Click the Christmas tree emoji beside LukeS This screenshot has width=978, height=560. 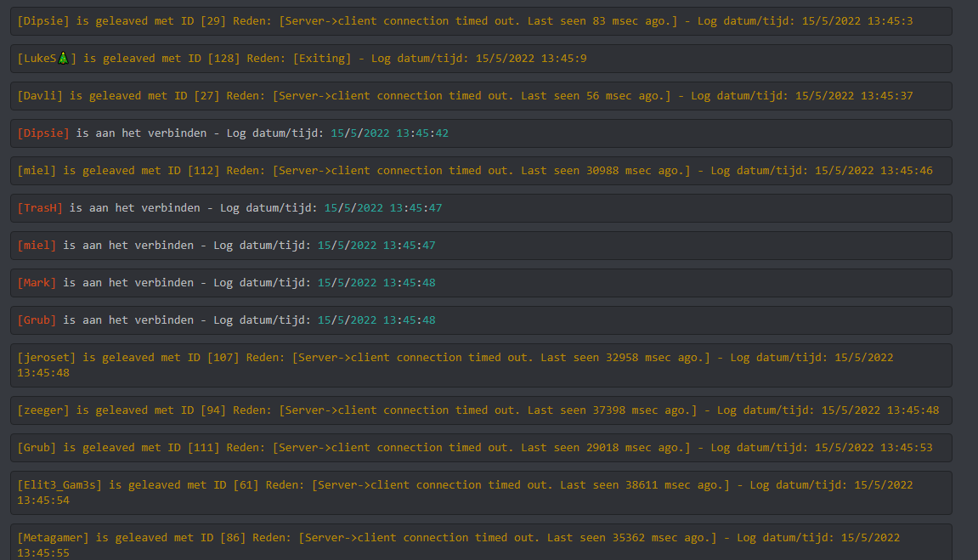63,58
